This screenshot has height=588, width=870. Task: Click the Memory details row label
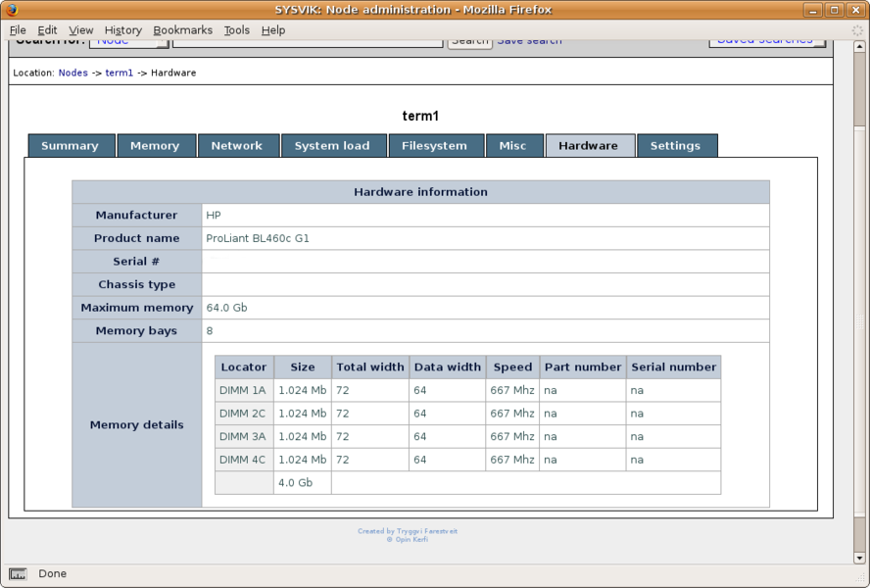point(136,424)
